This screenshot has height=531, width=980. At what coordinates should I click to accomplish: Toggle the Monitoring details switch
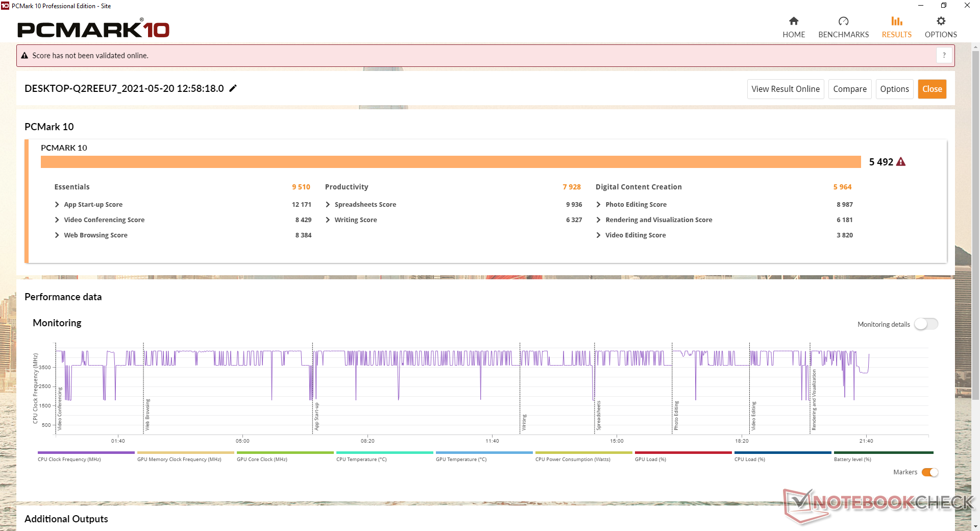pyautogui.click(x=926, y=324)
